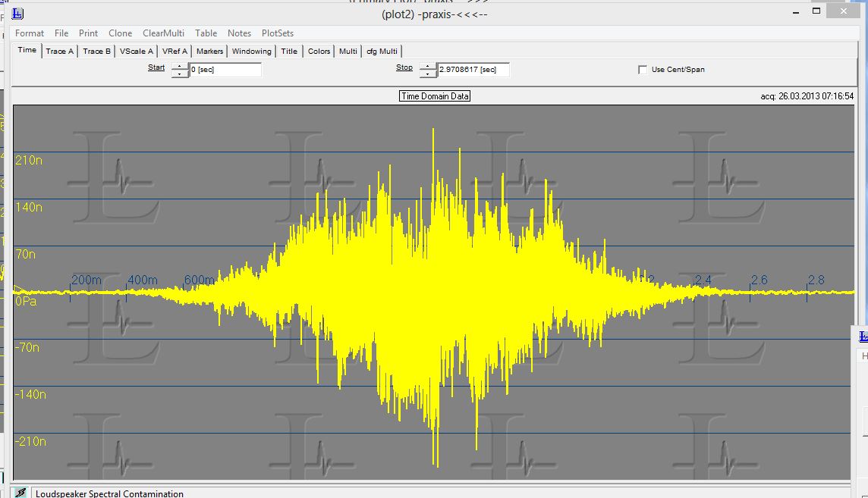Click the -210n vertical axis label
This screenshot has width=868, height=498.
coord(30,442)
